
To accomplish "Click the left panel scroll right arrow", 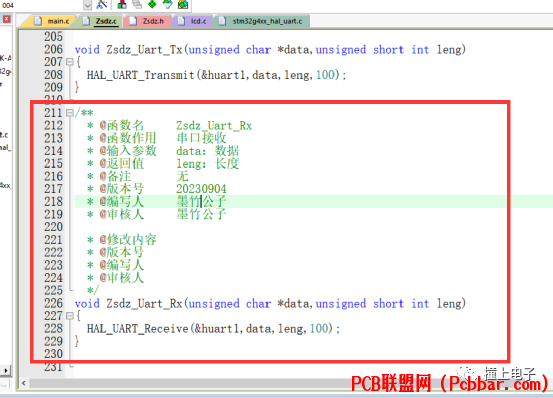I will 6,371.
